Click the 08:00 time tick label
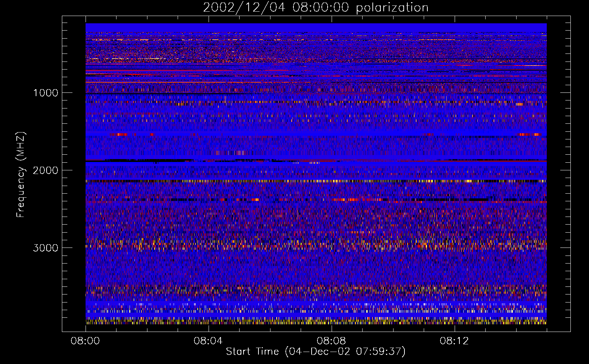The image size is (589, 364). click(x=85, y=341)
